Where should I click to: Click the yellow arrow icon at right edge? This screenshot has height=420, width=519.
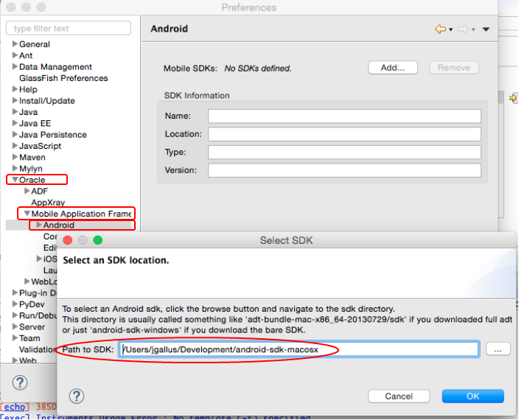coord(513,98)
